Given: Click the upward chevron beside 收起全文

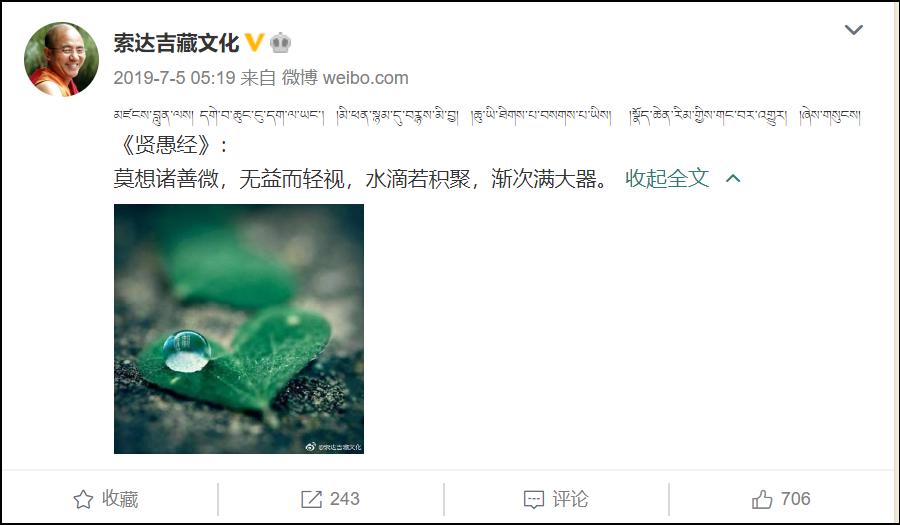Looking at the screenshot, I should point(733,178).
